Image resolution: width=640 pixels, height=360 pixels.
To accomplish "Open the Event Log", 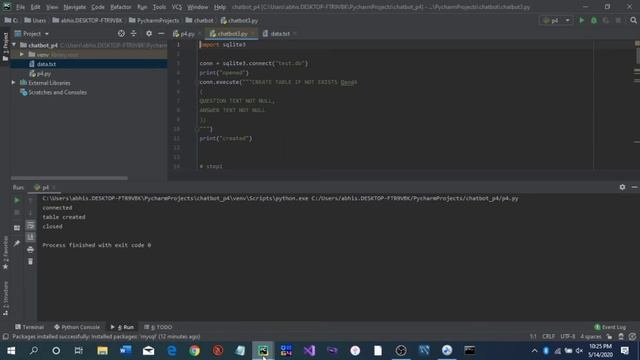I will (x=610, y=327).
